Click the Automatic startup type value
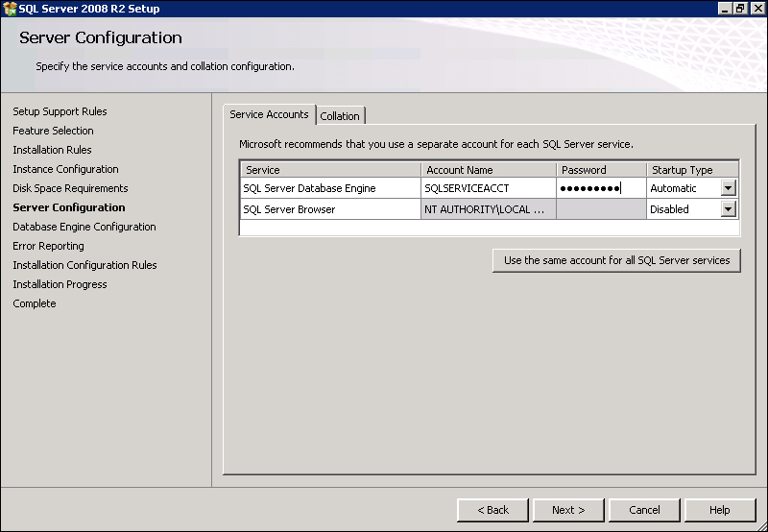The image size is (768, 532). [673, 188]
